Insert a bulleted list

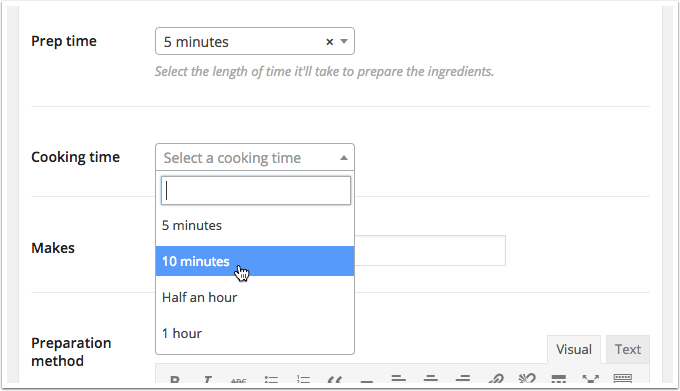pyautogui.click(x=271, y=379)
